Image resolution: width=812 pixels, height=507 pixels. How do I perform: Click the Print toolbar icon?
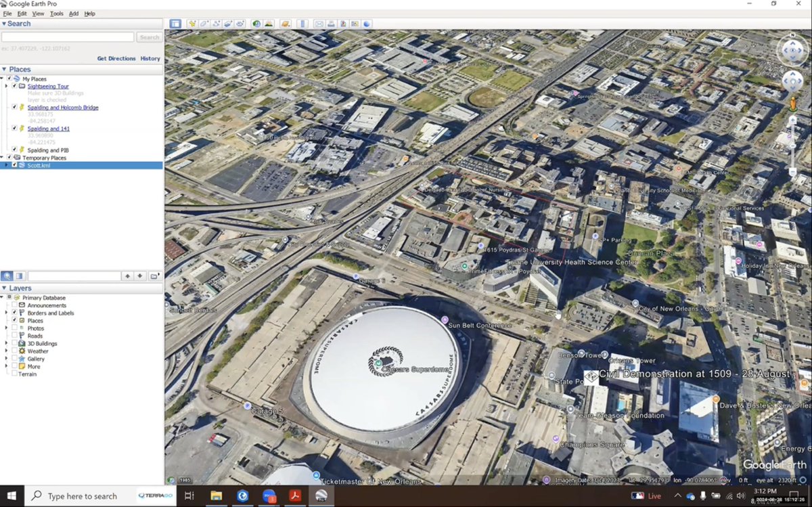coord(331,24)
